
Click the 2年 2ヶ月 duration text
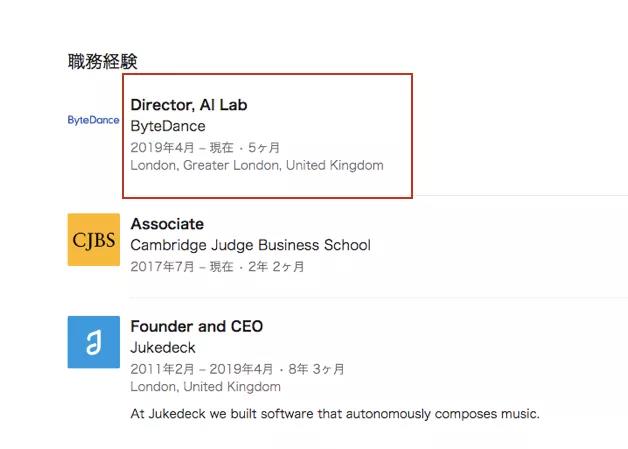(x=276, y=266)
